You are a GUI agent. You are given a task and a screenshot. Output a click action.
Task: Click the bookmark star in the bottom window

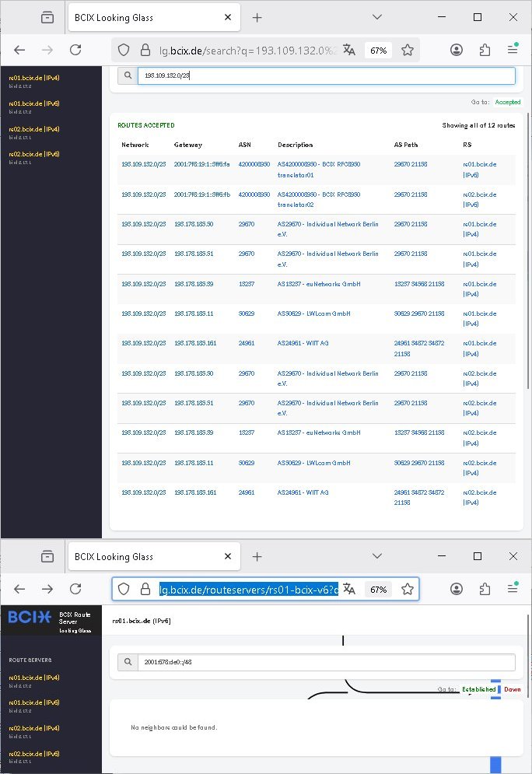point(408,590)
